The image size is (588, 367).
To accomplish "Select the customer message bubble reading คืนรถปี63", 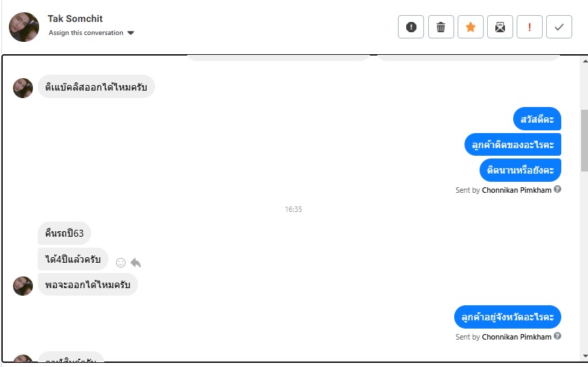I will (64, 233).
